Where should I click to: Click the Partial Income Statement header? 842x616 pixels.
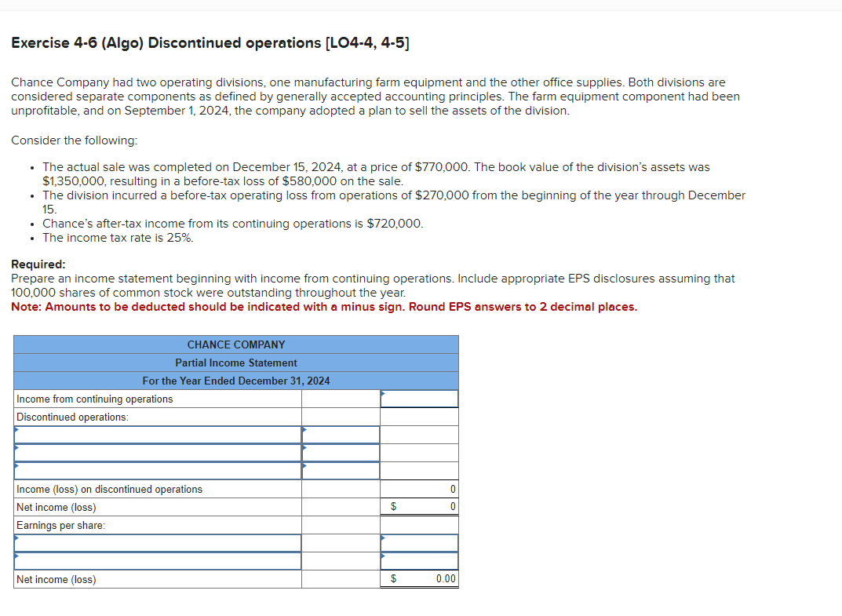235,363
